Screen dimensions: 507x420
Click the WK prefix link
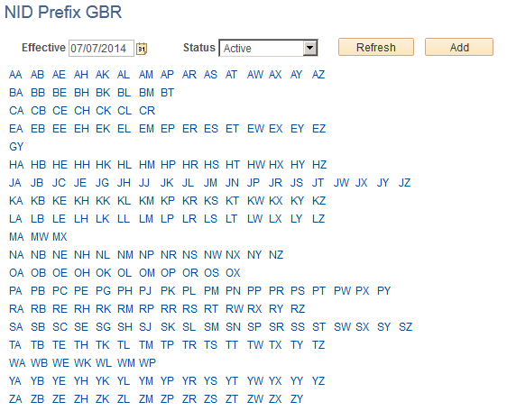pos(83,363)
